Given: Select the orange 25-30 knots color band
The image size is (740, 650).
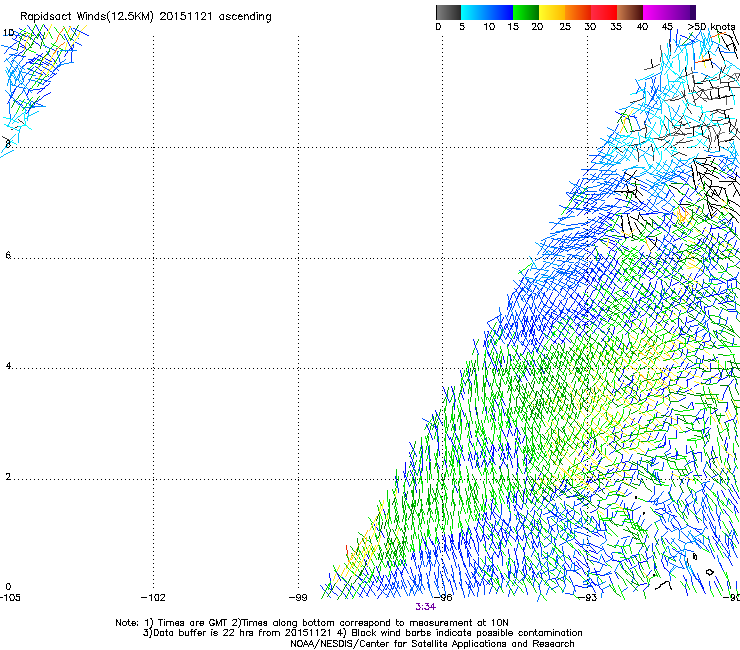Looking at the screenshot, I should [578, 12].
